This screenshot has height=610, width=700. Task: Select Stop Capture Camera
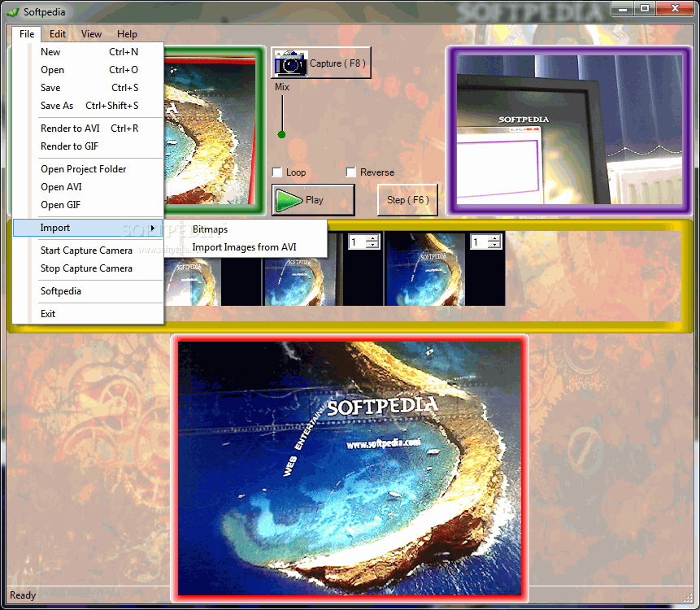(x=89, y=268)
